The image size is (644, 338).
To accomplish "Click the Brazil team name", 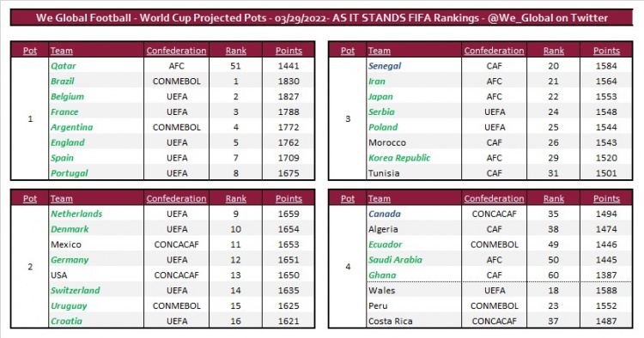I will point(63,81).
